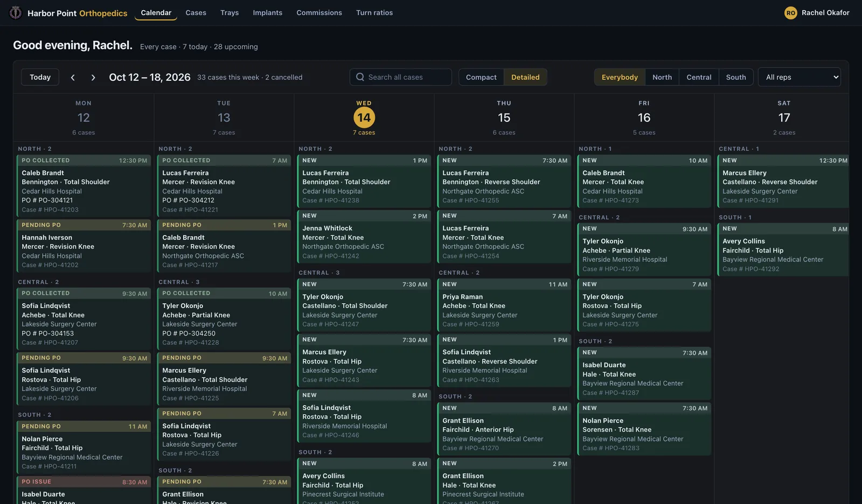
Task: Filter by Everybody
Action: [620, 77]
